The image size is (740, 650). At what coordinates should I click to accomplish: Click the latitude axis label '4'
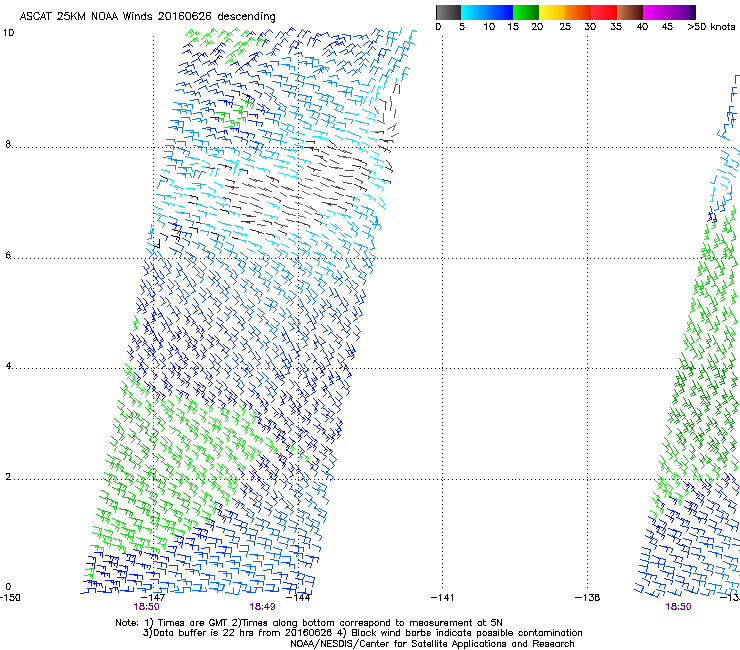(x=8, y=366)
